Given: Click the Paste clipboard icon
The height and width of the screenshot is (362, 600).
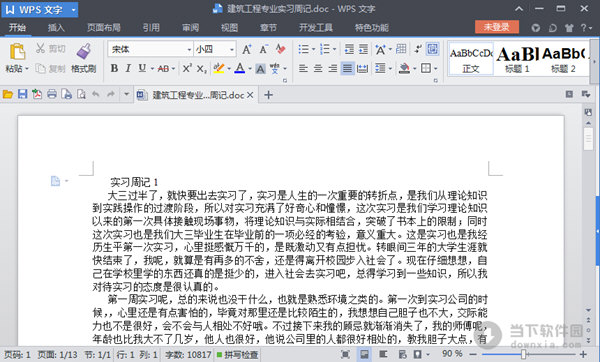Looking at the screenshot, I should coord(18,51).
